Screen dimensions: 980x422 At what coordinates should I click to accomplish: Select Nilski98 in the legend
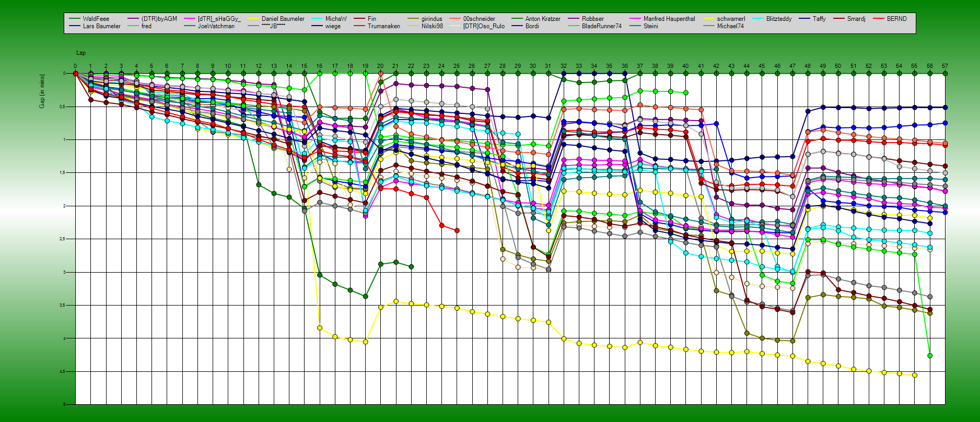(432, 26)
